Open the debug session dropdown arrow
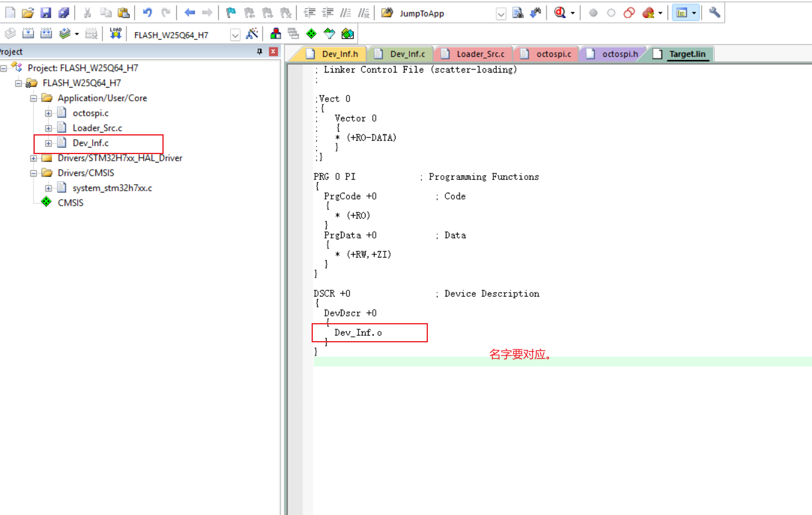 click(572, 13)
